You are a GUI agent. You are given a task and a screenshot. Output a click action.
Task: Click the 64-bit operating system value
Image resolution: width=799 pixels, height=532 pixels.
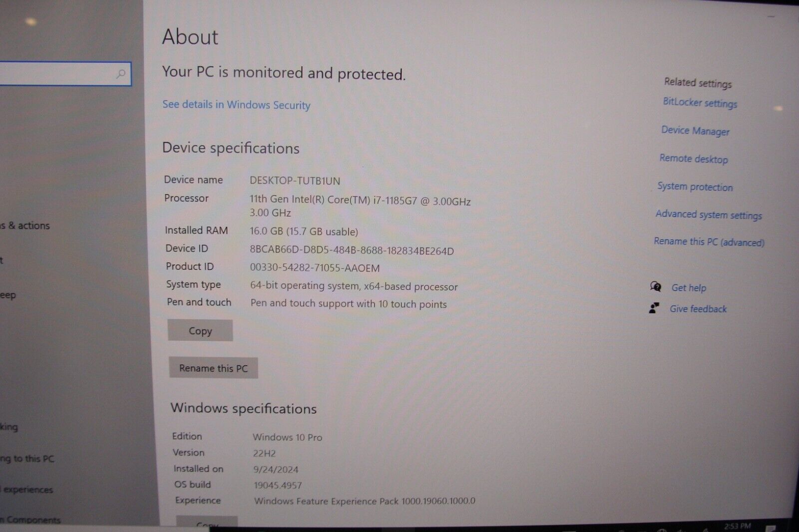[x=354, y=286]
